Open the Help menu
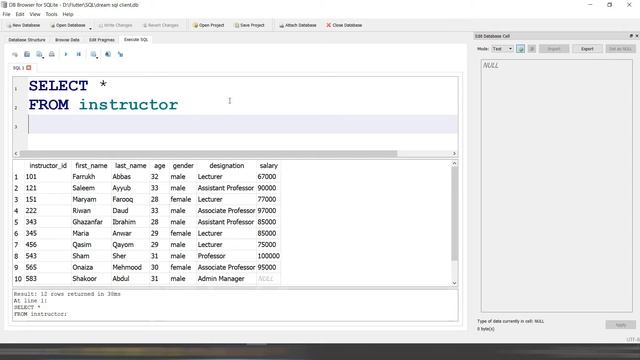This screenshot has height=360, width=640. (x=68, y=14)
